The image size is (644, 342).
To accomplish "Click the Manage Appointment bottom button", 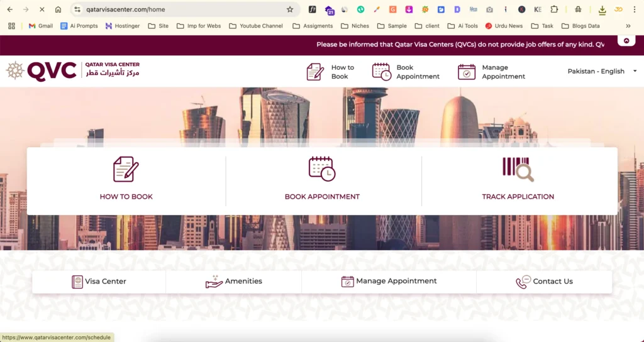I will [389, 282].
